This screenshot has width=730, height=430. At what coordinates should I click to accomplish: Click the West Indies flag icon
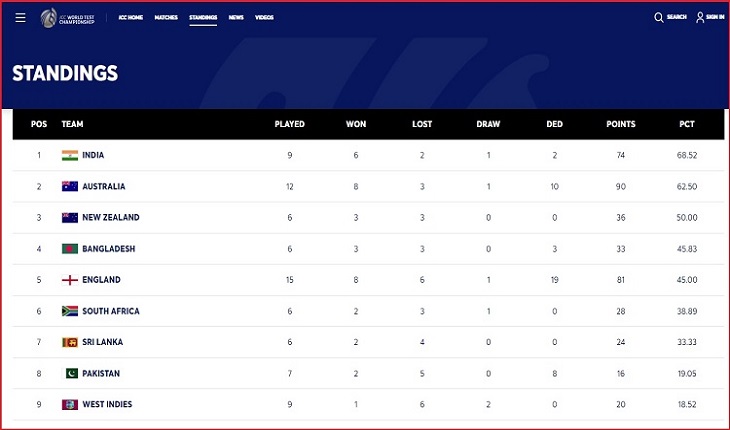(x=70, y=404)
